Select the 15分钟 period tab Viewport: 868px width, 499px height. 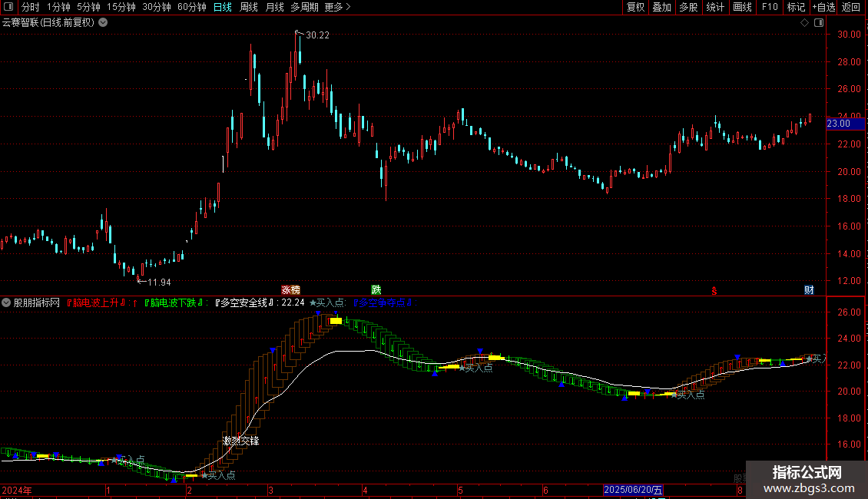point(121,7)
